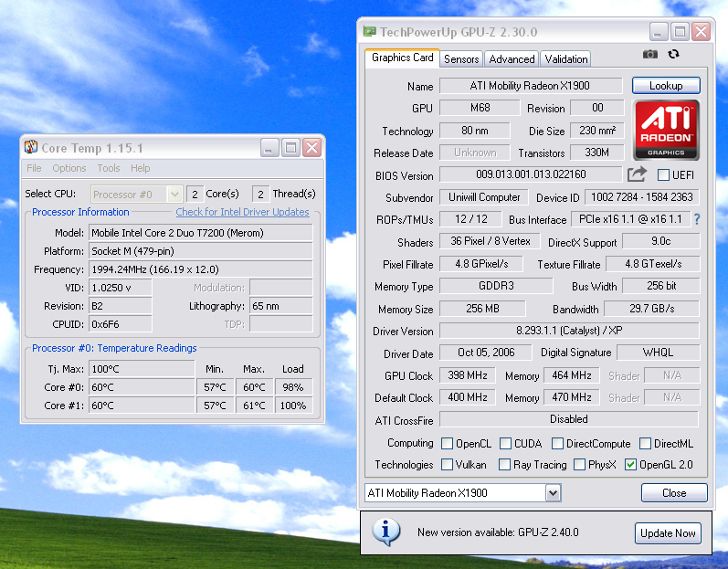Click the BIOS share/export icon

[x=637, y=174]
